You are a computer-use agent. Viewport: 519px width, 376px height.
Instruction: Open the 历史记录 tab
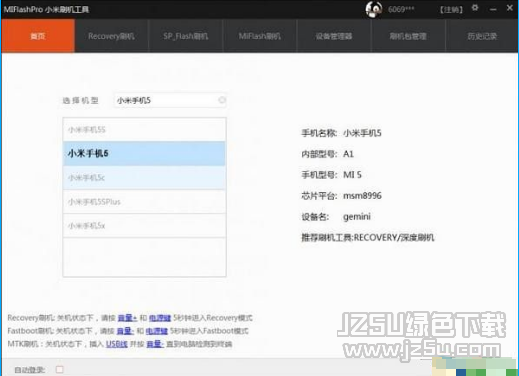click(482, 36)
